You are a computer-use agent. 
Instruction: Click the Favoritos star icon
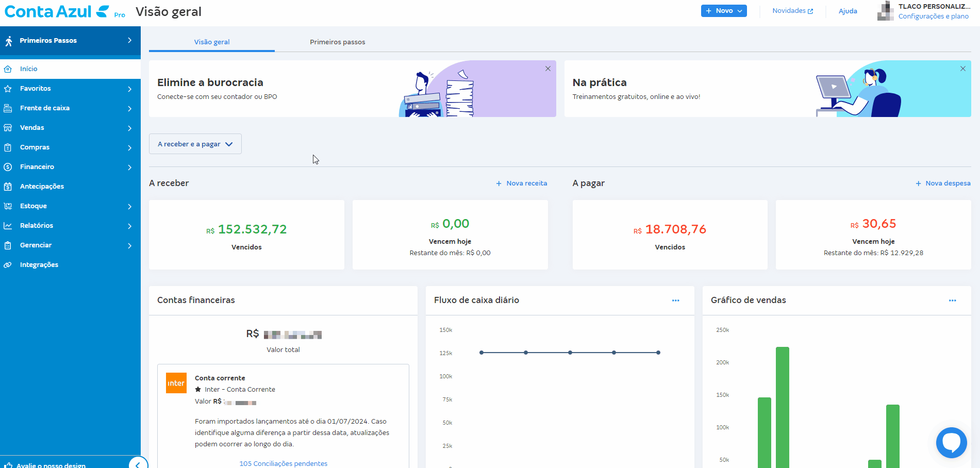coord(8,89)
